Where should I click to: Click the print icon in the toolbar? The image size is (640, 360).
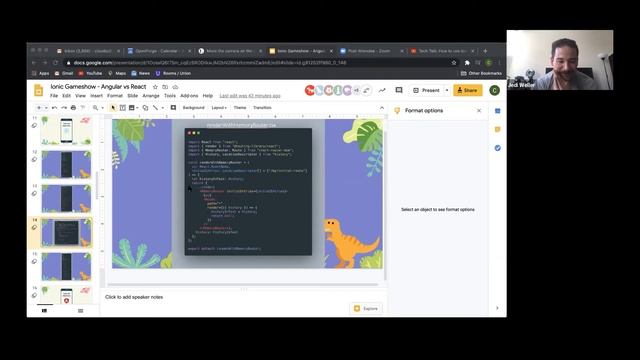73,108
